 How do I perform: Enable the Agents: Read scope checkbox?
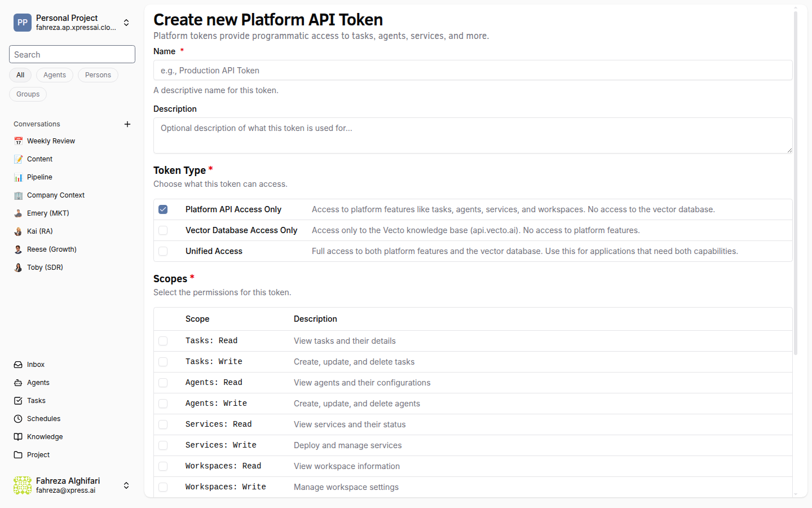pos(163,383)
